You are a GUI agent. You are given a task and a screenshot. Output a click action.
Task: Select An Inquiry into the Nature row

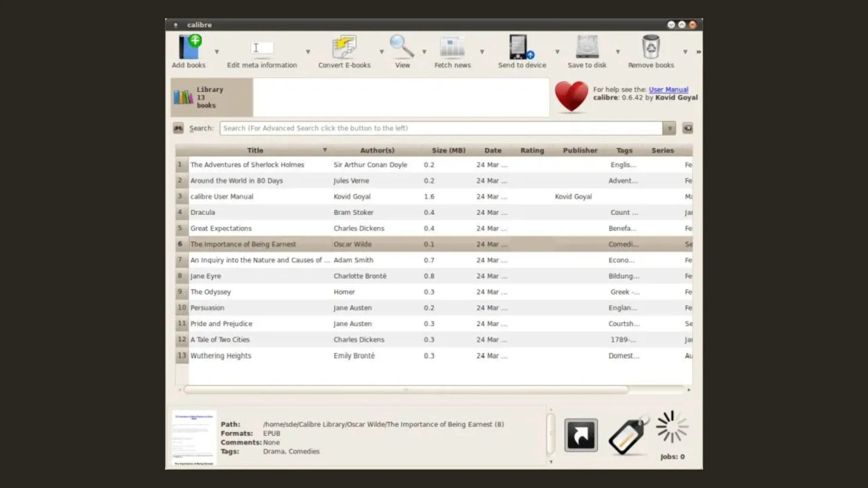[434, 260]
